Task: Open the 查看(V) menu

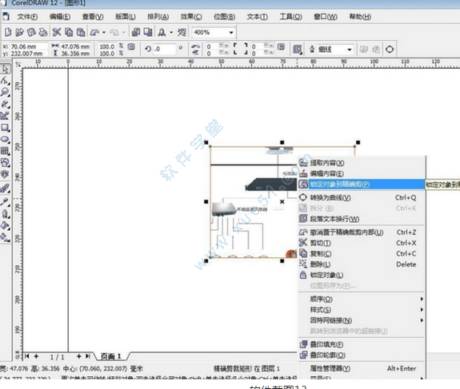Action: tap(93, 16)
